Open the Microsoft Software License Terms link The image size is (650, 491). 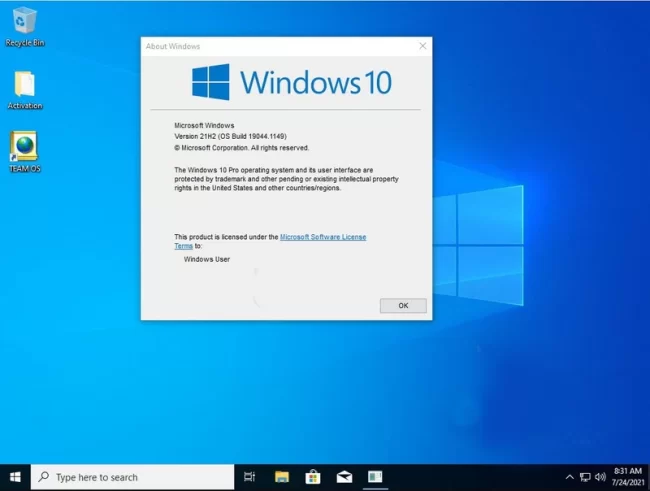pyautogui.click(x=322, y=237)
